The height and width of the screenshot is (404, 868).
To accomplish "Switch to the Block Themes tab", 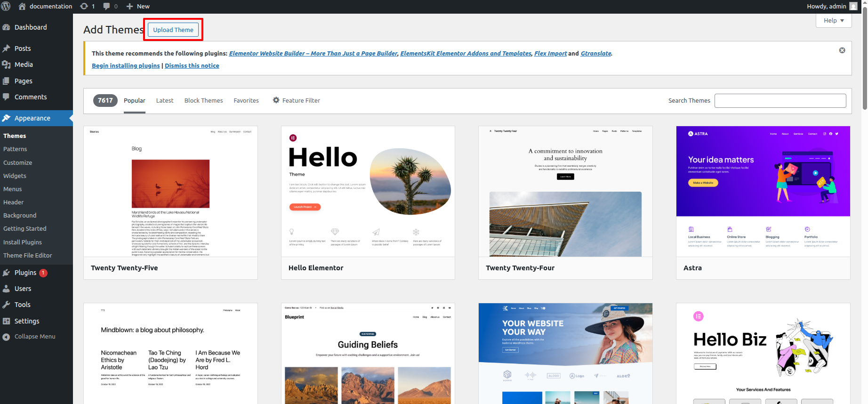I will tap(203, 101).
